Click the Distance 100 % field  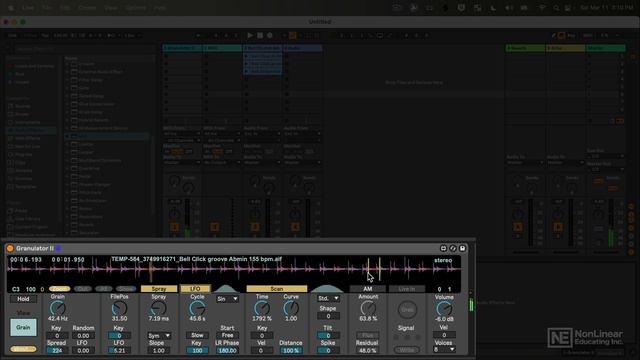coord(291,350)
